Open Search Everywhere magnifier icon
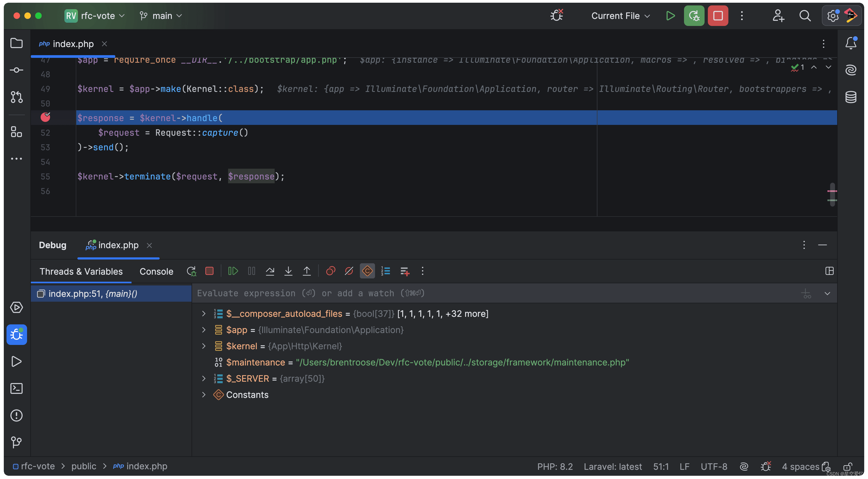Image resolution: width=868 pixels, height=479 pixels. coord(805,16)
